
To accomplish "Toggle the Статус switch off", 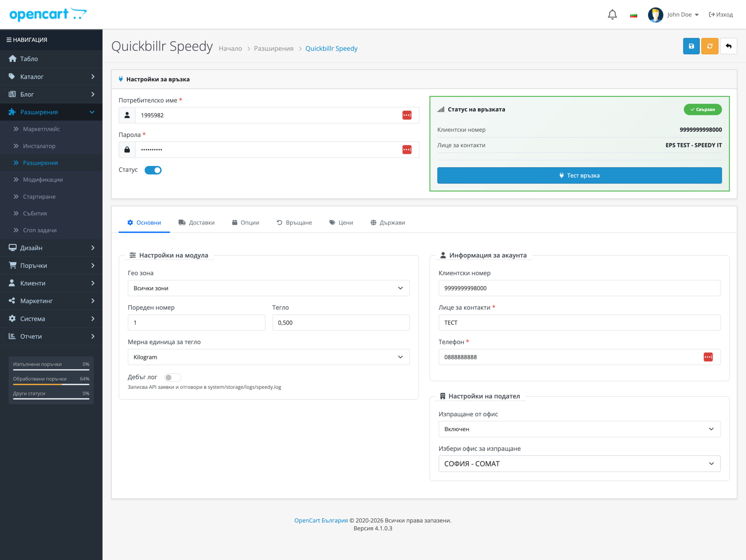I will [x=153, y=170].
